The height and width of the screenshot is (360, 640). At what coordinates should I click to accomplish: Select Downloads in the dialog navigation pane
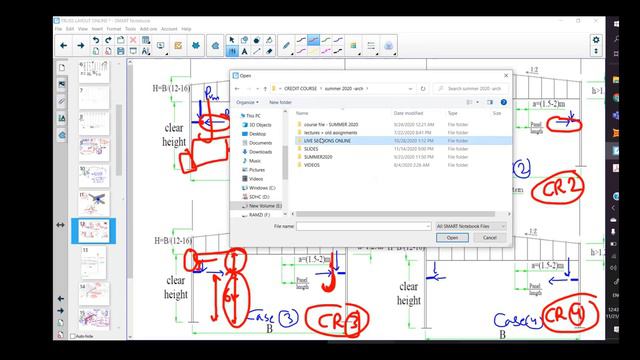click(x=260, y=152)
